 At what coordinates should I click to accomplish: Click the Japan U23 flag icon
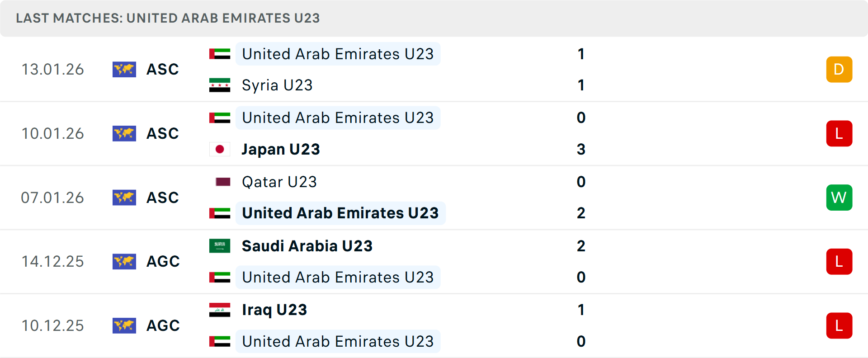220,149
